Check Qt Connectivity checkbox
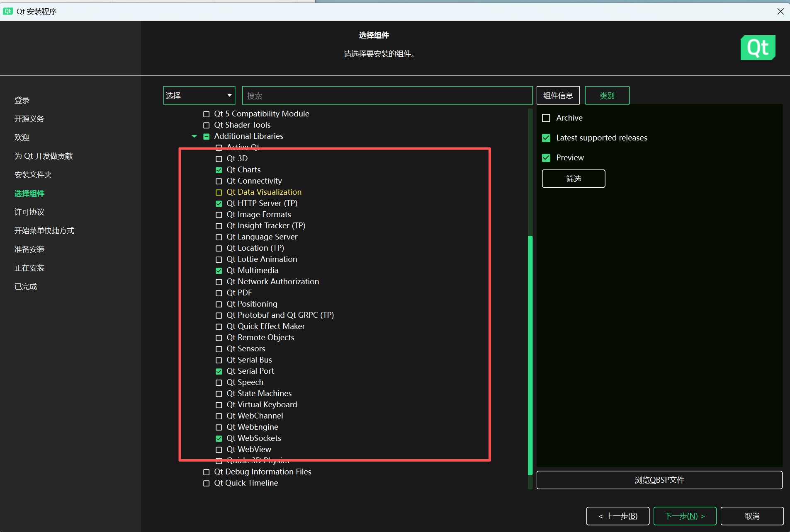The width and height of the screenshot is (790, 532). [x=219, y=181]
